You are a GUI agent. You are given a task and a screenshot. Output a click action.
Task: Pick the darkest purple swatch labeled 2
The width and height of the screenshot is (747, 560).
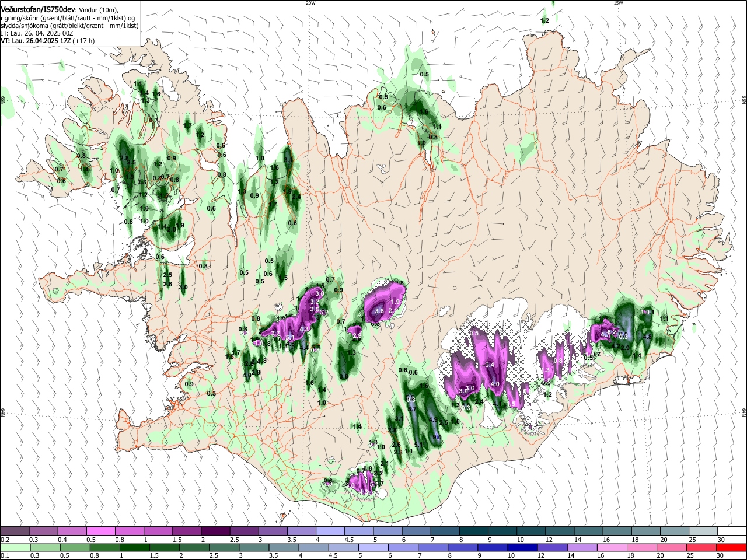[215, 531]
